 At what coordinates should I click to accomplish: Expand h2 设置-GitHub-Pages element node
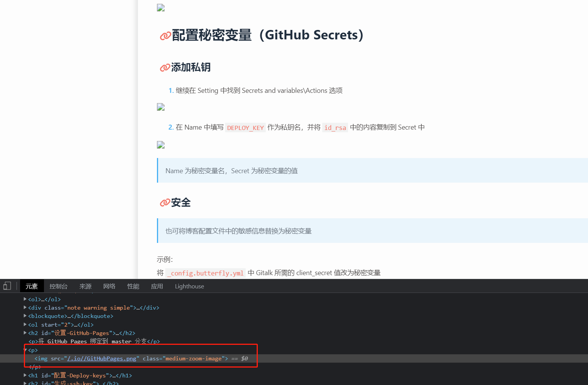25,333
